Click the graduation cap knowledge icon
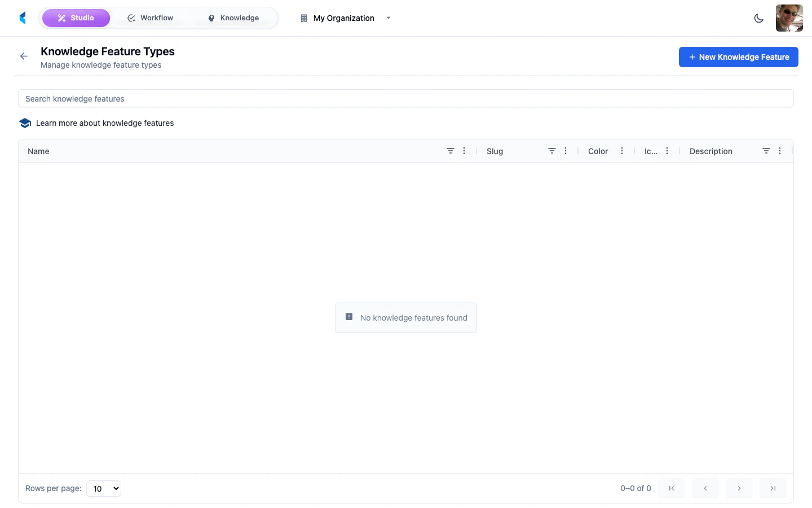This screenshot has height=508, width=812. pos(25,122)
